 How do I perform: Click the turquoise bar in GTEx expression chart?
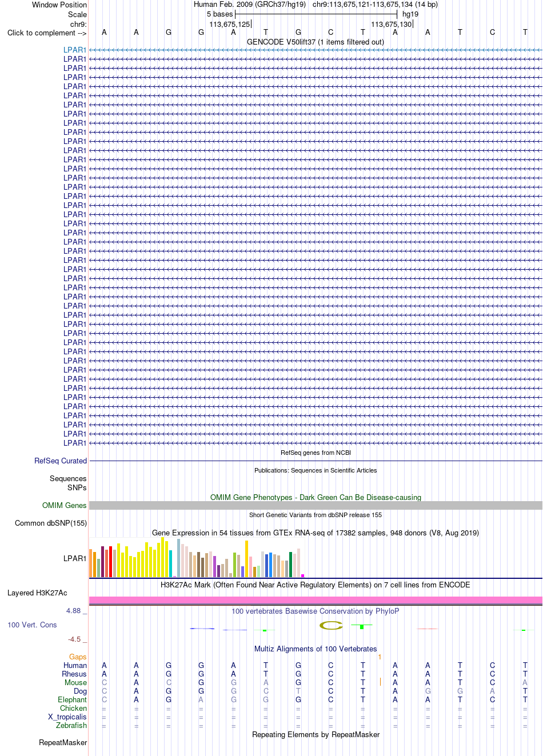(x=170, y=563)
